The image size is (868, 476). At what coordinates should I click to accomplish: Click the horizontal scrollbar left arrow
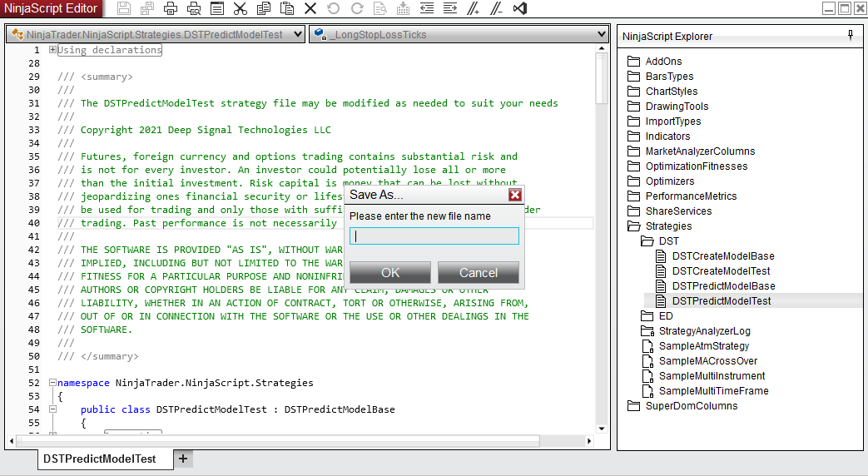coord(12,441)
